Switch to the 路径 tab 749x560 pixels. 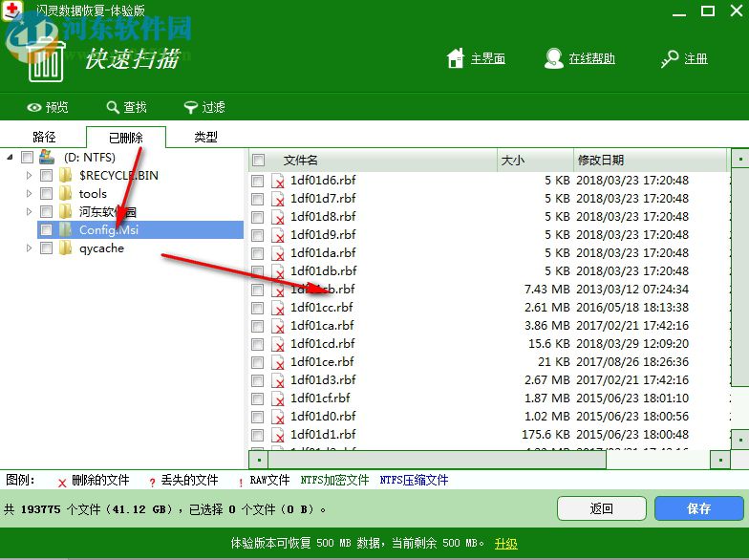(x=44, y=138)
